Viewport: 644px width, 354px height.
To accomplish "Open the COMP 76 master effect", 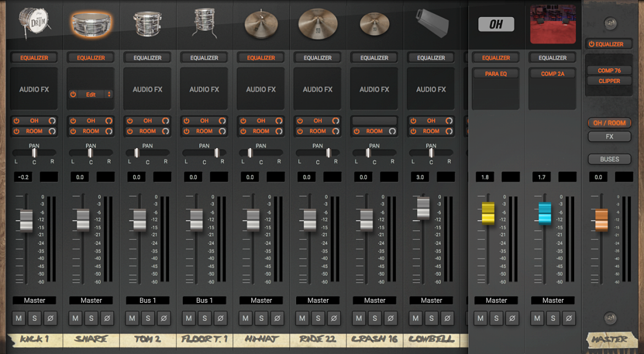I will [x=609, y=70].
